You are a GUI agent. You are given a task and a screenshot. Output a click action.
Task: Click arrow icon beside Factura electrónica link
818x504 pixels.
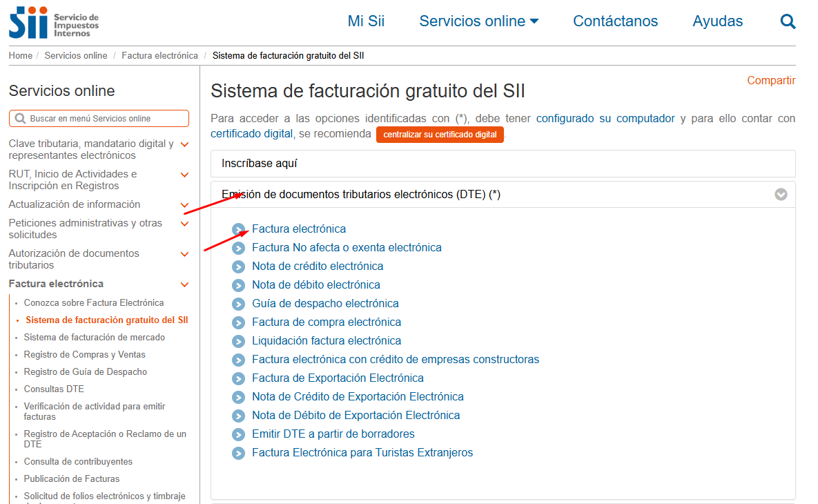[x=238, y=230]
